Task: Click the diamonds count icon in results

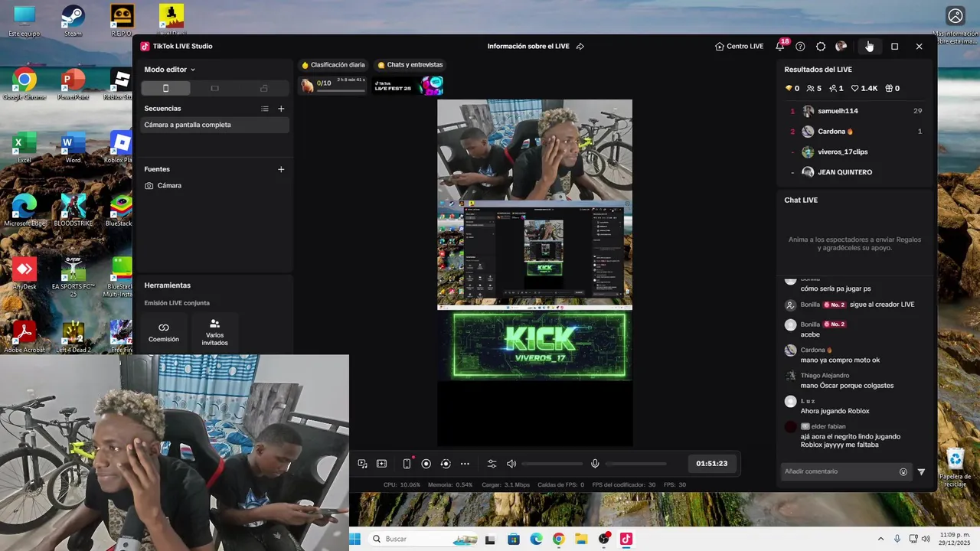Action: 789,89
